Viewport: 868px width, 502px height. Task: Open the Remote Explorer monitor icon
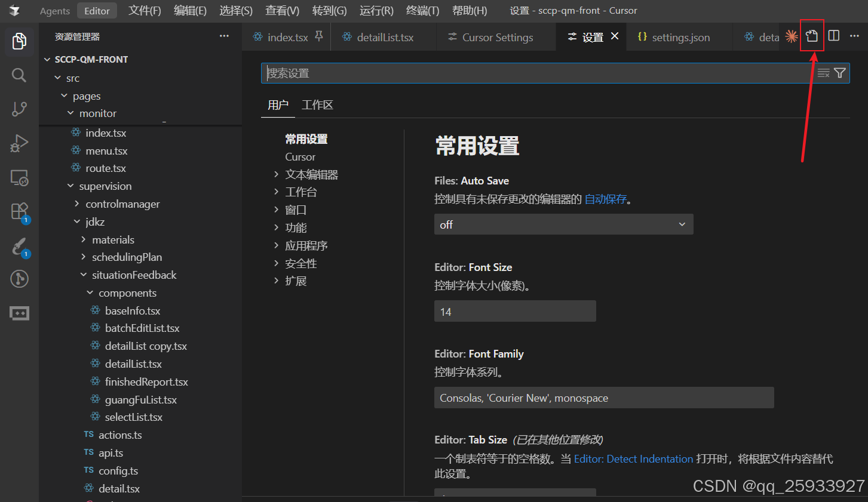coord(19,178)
